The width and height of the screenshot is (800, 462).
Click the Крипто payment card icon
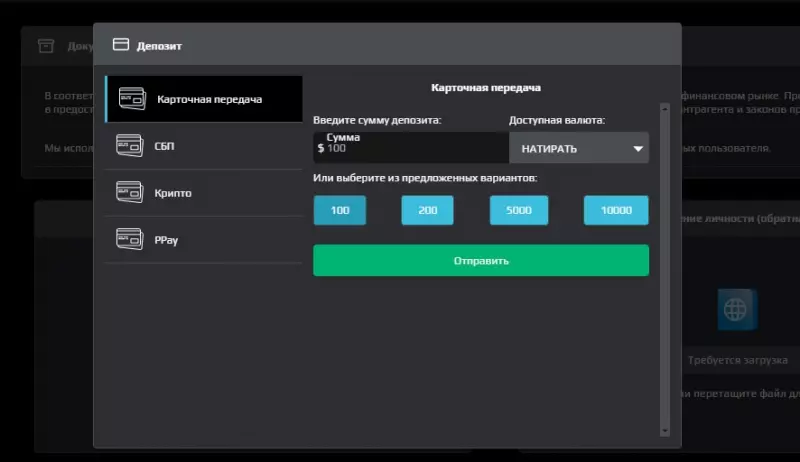pos(130,192)
